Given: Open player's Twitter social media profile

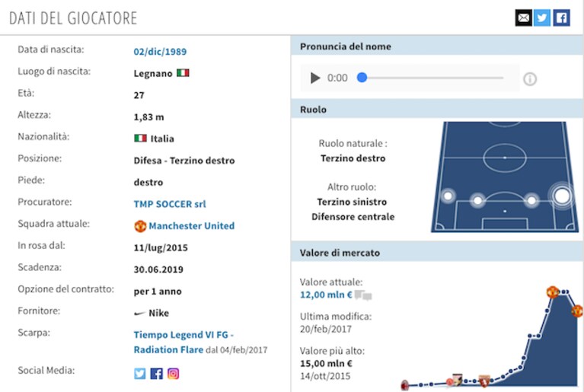Looking at the screenshot, I should click(x=140, y=374).
